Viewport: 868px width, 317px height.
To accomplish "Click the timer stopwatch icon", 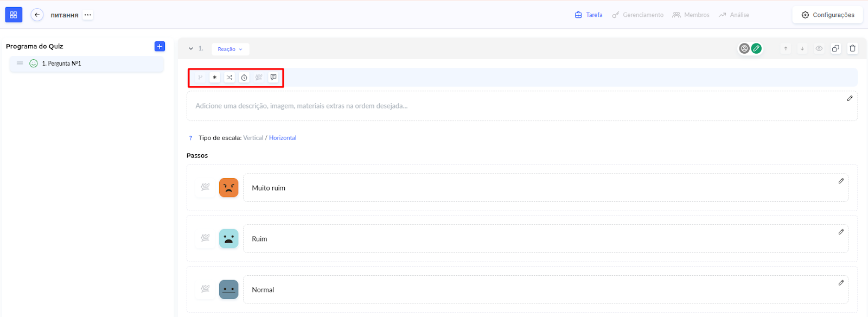I will pos(244,78).
